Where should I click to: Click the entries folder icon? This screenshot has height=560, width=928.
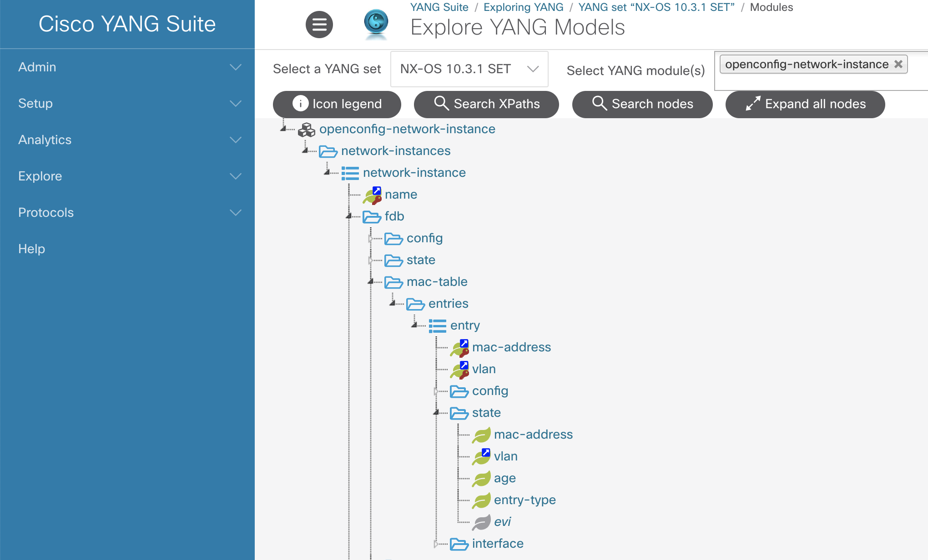click(x=415, y=304)
